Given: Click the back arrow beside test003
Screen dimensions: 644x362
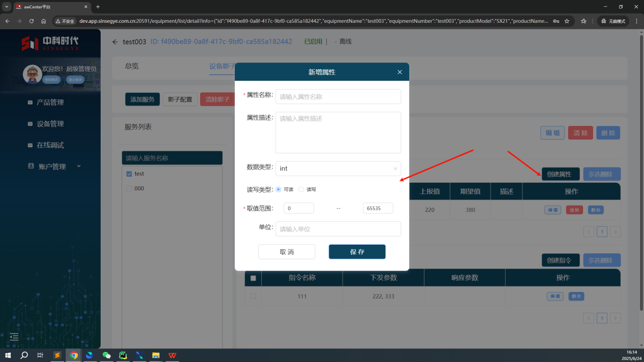Looking at the screenshot, I should [x=115, y=42].
